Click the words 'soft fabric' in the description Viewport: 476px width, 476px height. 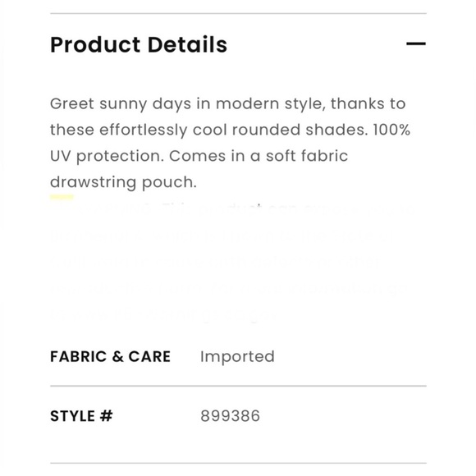[x=307, y=156]
